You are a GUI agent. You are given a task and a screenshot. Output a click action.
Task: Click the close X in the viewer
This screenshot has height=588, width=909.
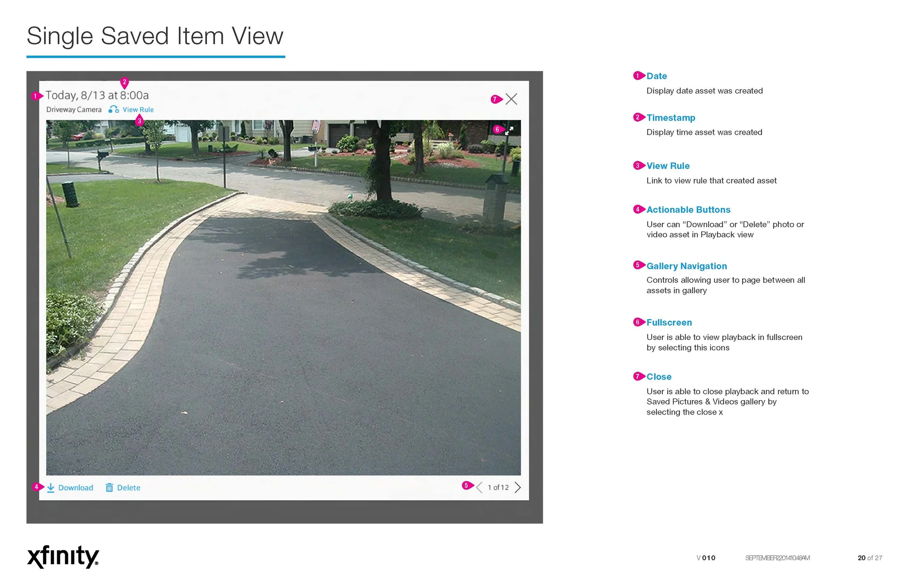click(x=512, y=99)
